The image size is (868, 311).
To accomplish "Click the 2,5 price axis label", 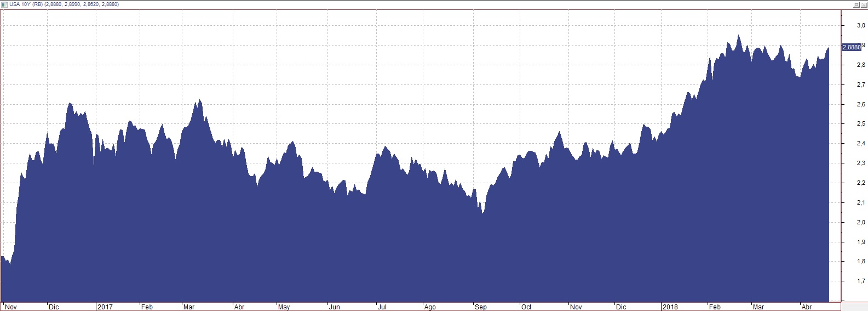I will point(861,124).
